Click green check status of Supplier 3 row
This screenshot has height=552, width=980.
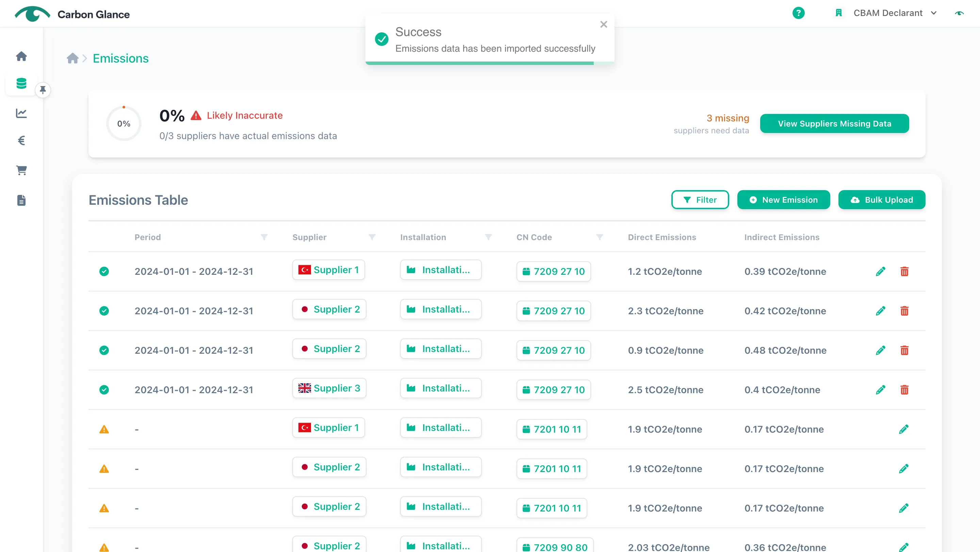[104, 390]
